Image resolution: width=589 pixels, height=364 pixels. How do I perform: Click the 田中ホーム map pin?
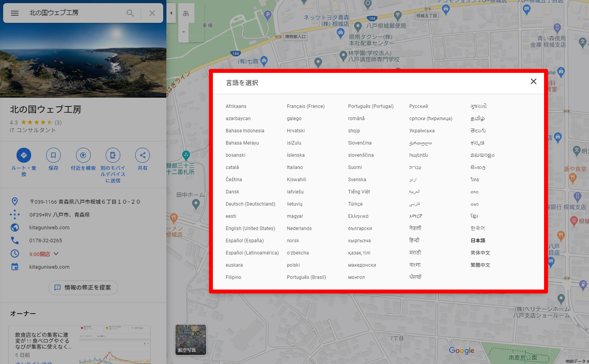click(x=196, y=203)
